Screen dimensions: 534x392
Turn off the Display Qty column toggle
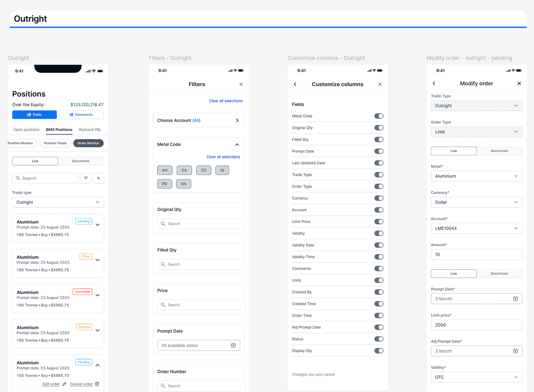(379, 351)
